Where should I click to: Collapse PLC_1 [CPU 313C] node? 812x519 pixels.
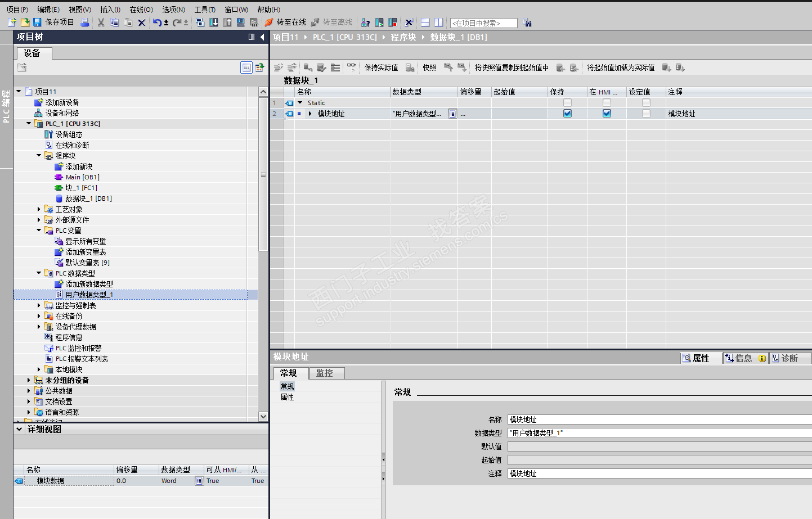[x=29, y=123]
